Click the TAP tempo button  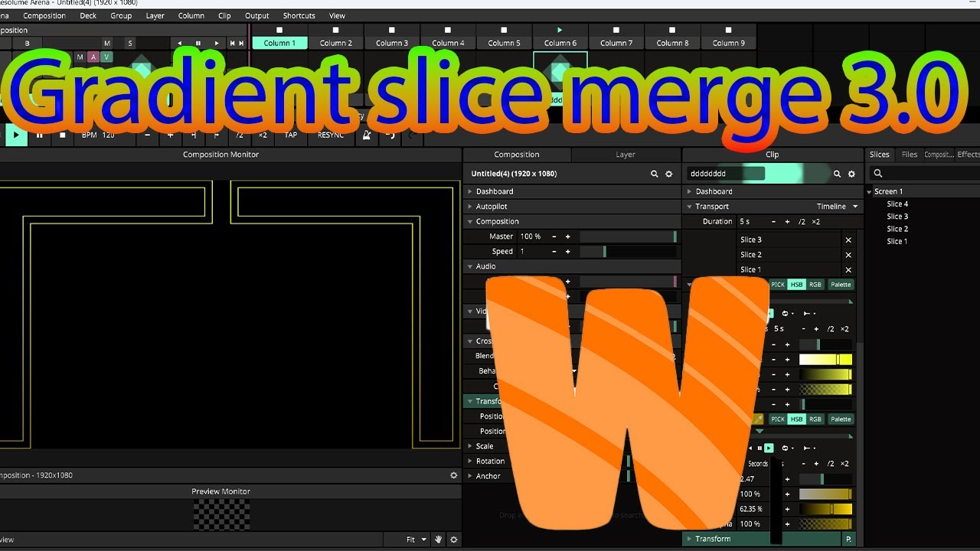point(291,135)
